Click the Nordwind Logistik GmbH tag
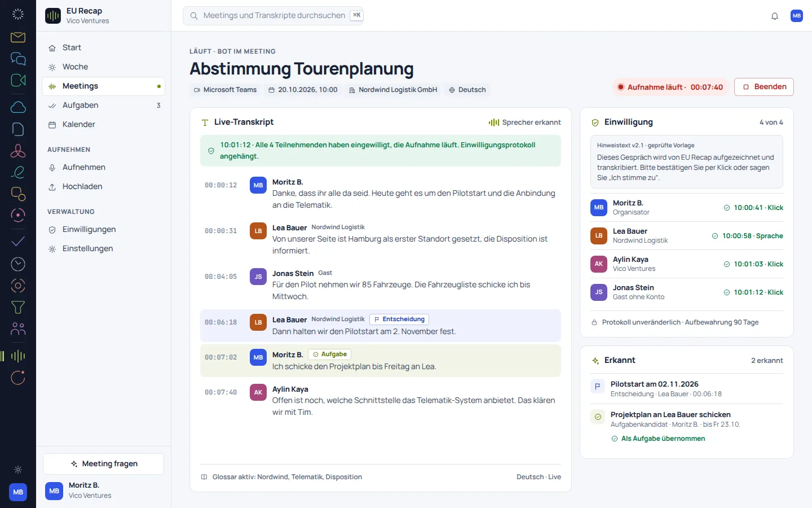812x508 pixels. [393, 90]
